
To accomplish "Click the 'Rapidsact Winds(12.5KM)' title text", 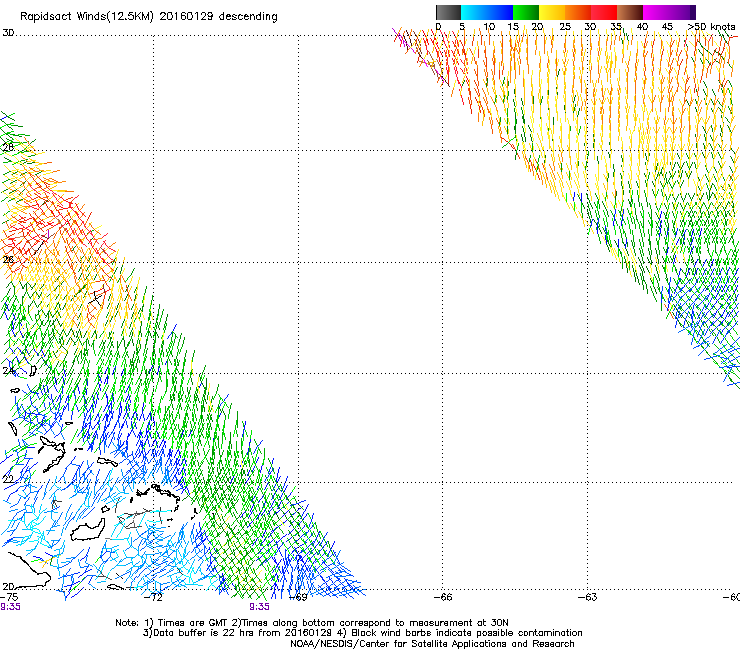I will coord(87,17).
